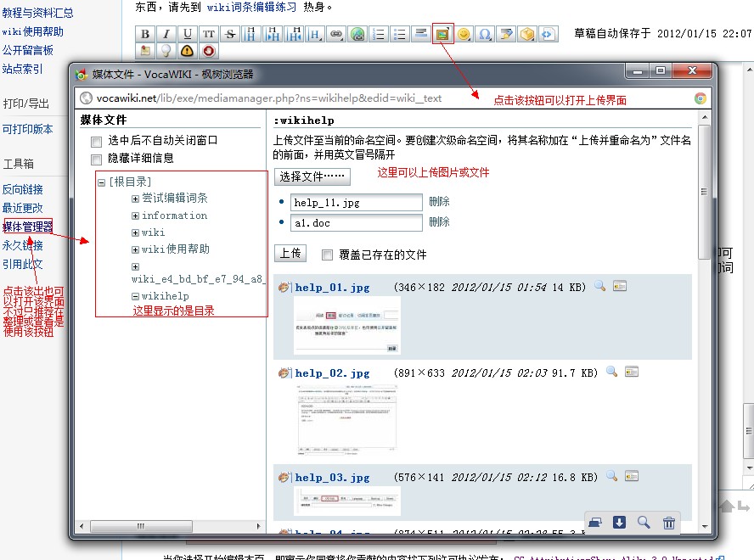Viewport: 754px width, 560px height.
Task: Open the yellow box plugin dropdown
Action: tap(527, 34)
